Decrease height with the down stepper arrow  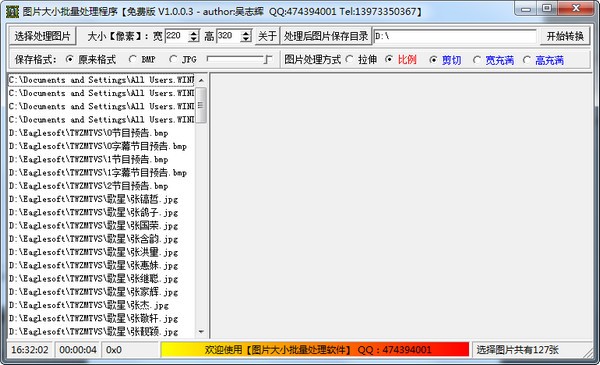click(246, 39)
